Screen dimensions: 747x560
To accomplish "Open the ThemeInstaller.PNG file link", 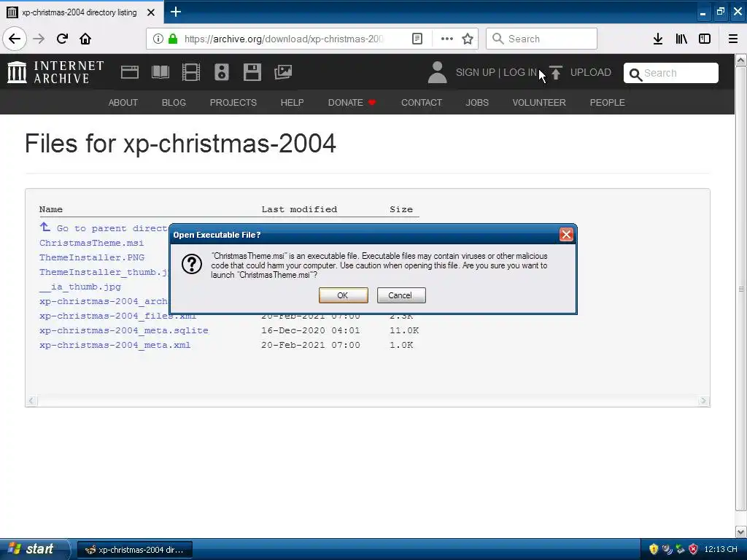I will pos(92,257).
